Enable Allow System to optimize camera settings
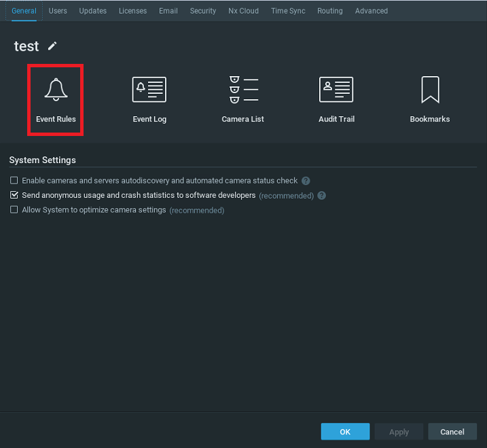 pyautogui.click(x=14, y=211)
